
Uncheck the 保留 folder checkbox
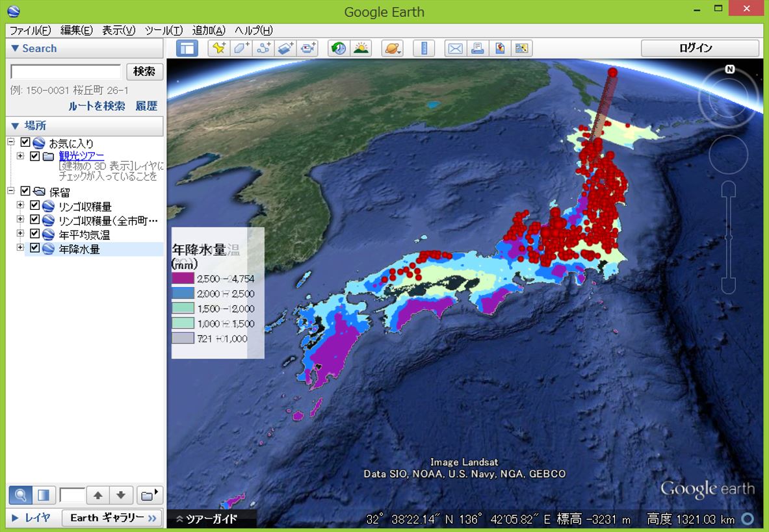click(x=25, y=190)
